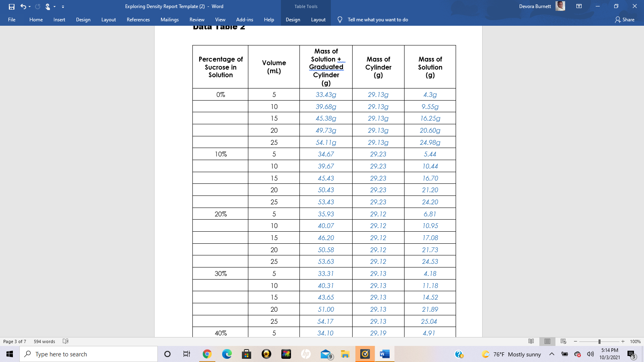Click the Undo icon
This screenshot has height=362, width=644.
point(23,6)
